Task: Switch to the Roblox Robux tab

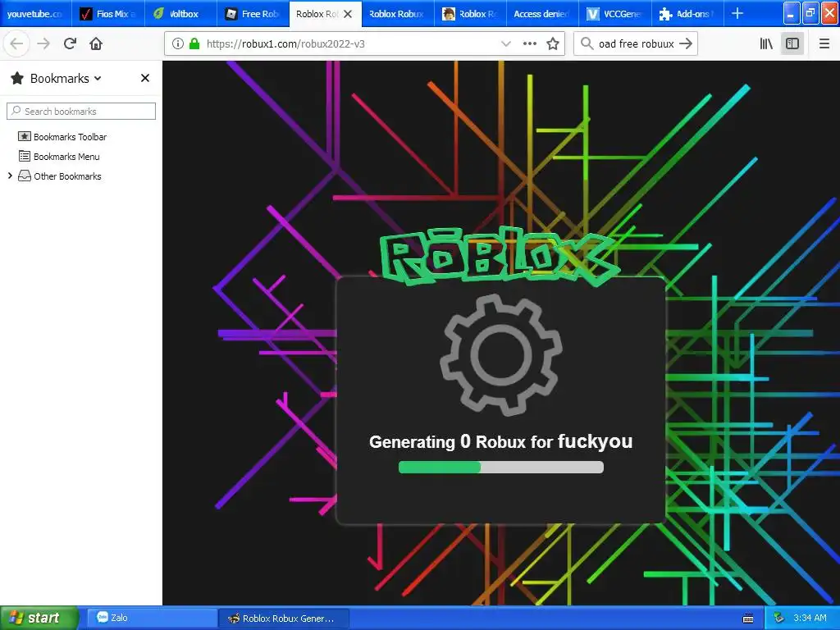Action: point(398,14)
